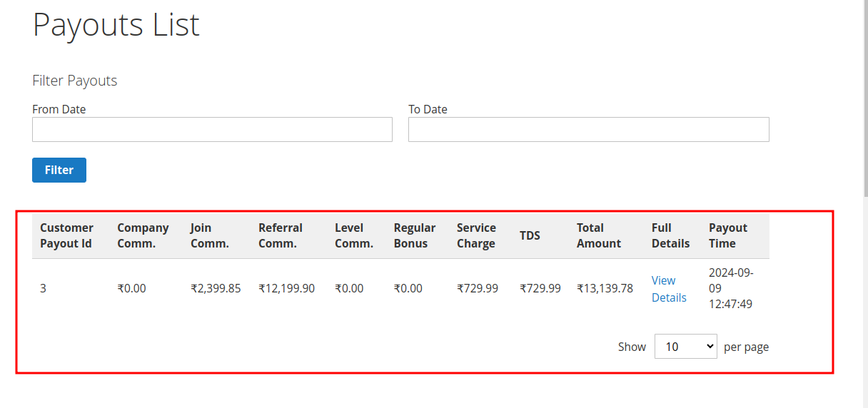Screen dimensions: 868x408
Task: Click the ₹13,139.78 total amount cell
Action: point(605,289)
